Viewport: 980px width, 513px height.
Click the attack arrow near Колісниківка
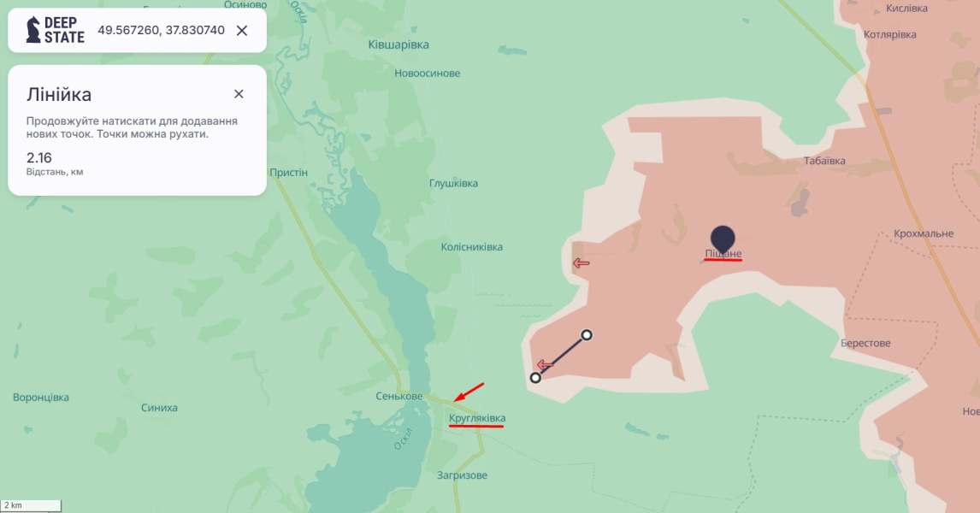point(582,263)
